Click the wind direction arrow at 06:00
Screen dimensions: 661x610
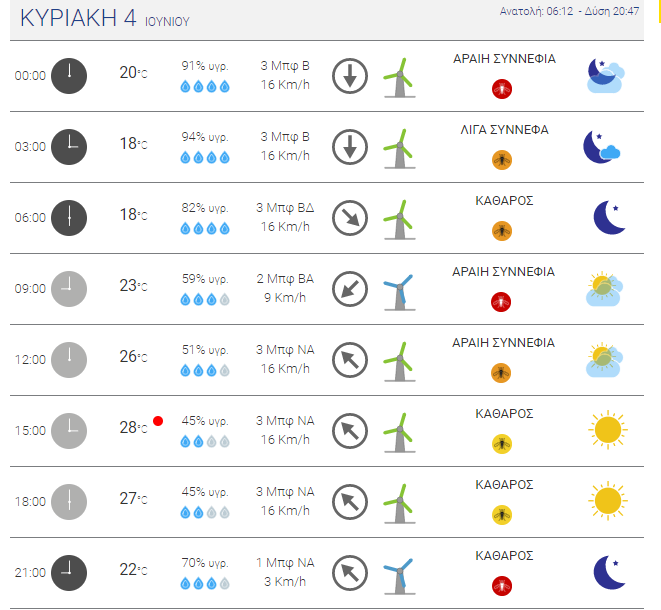(x=350, y=218)
